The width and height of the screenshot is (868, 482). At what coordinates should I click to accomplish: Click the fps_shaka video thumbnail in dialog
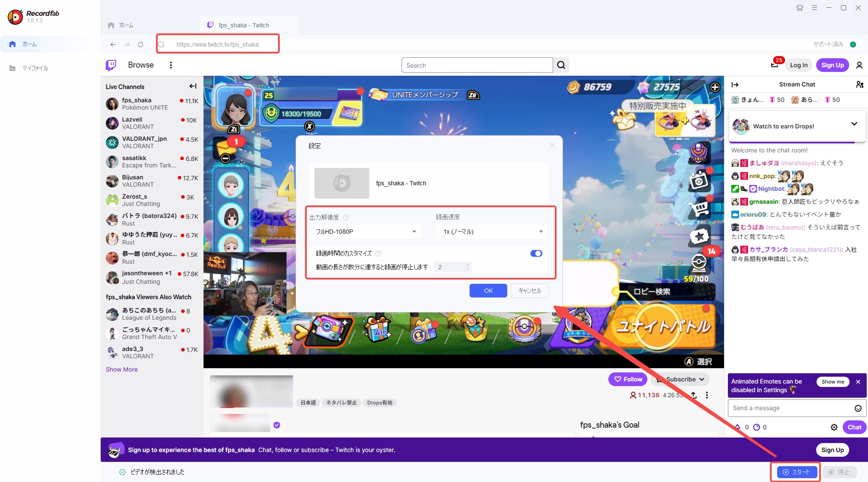(342, 183)
